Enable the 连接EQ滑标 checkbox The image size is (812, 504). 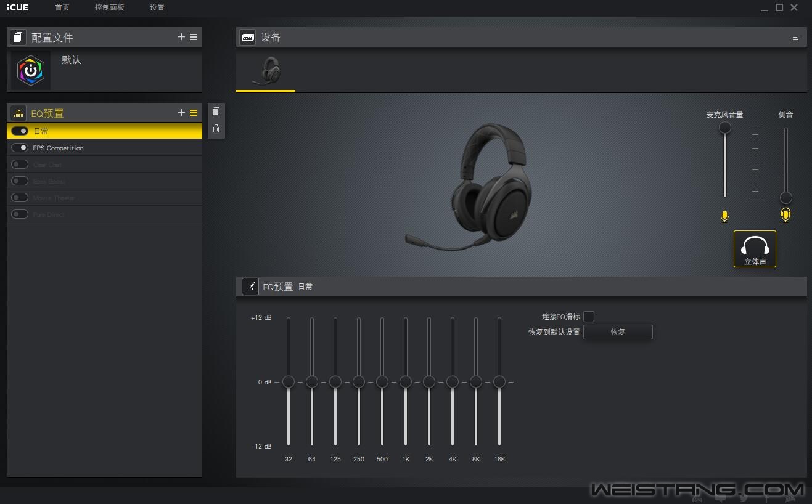coord(589,317)
